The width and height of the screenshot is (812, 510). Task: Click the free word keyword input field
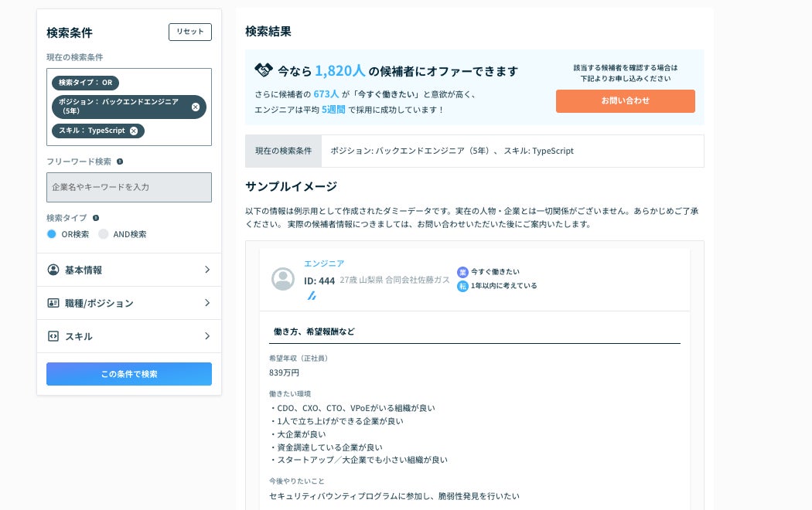point(129,187)
